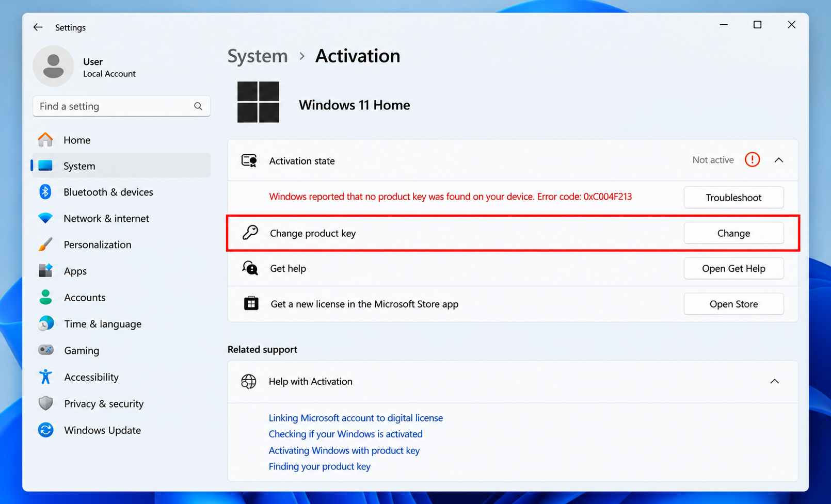The image size is (831, 504).
Task: Click the Windows logo image
Action: click(x=258, y=102)
